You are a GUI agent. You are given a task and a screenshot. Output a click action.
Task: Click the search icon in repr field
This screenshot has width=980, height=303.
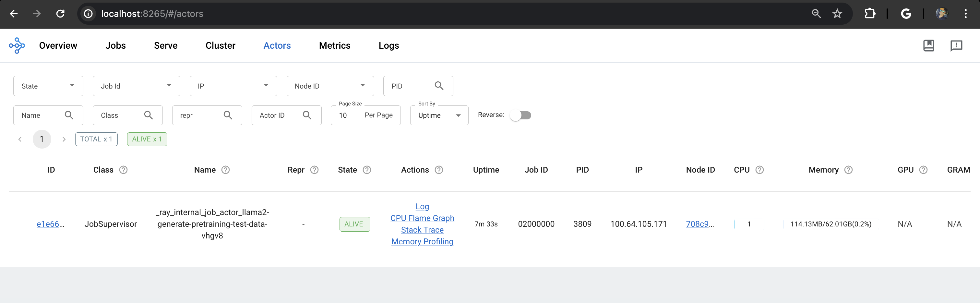228,115
